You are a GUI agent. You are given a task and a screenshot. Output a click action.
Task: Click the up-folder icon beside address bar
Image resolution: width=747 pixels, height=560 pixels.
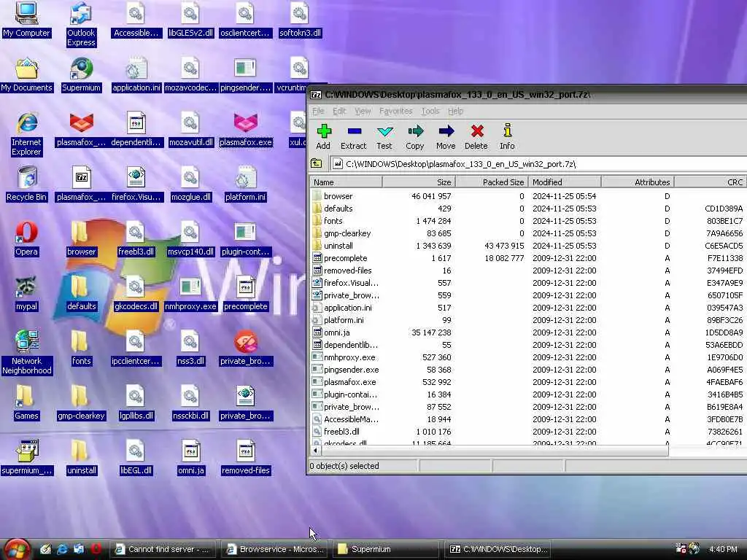[x=317, y=164]
